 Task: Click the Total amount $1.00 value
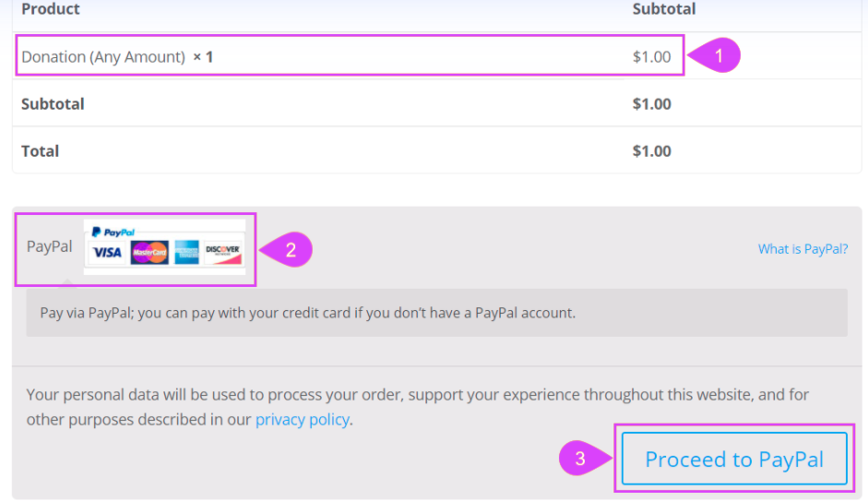(x=651, y=151)
